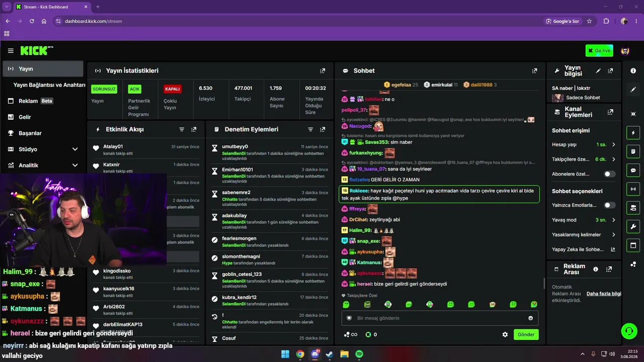Toggle the broadcast signal sidebar icon
644x362 pixels.
(x=633, y=189)
